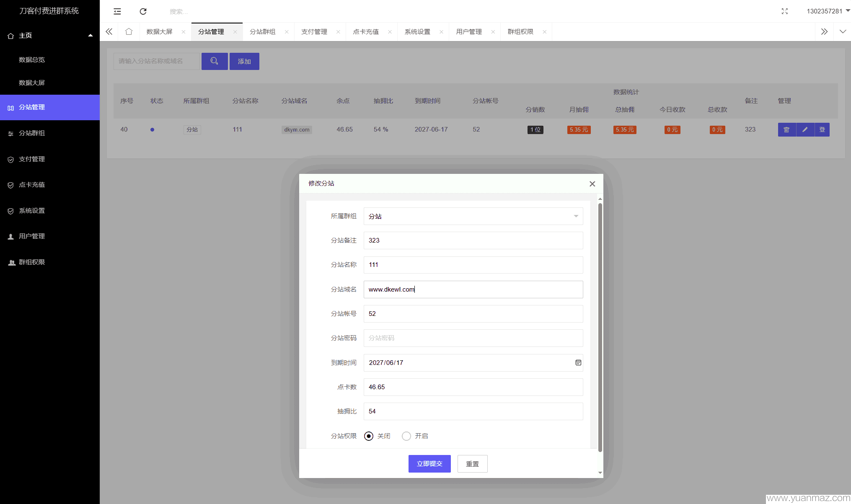This screenshot has width=851, height=504.
Task: Close the 群组权限 tab
Action: point(544,32)
